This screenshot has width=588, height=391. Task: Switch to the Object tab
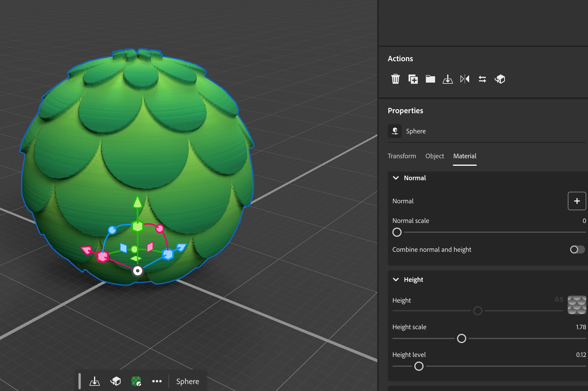coord(435,156)
